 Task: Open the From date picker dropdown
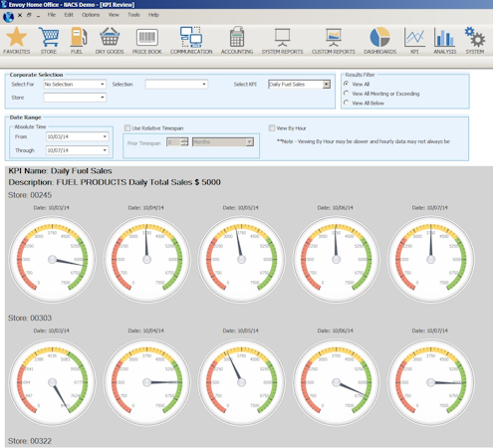105,136
